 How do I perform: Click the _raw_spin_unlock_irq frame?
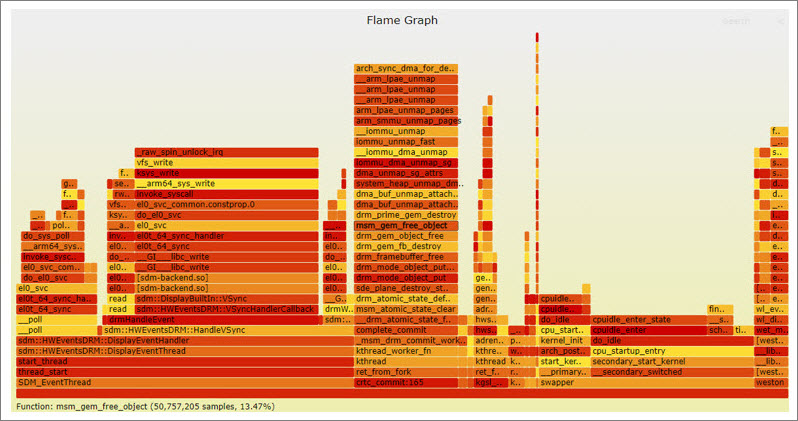[226, 152]
